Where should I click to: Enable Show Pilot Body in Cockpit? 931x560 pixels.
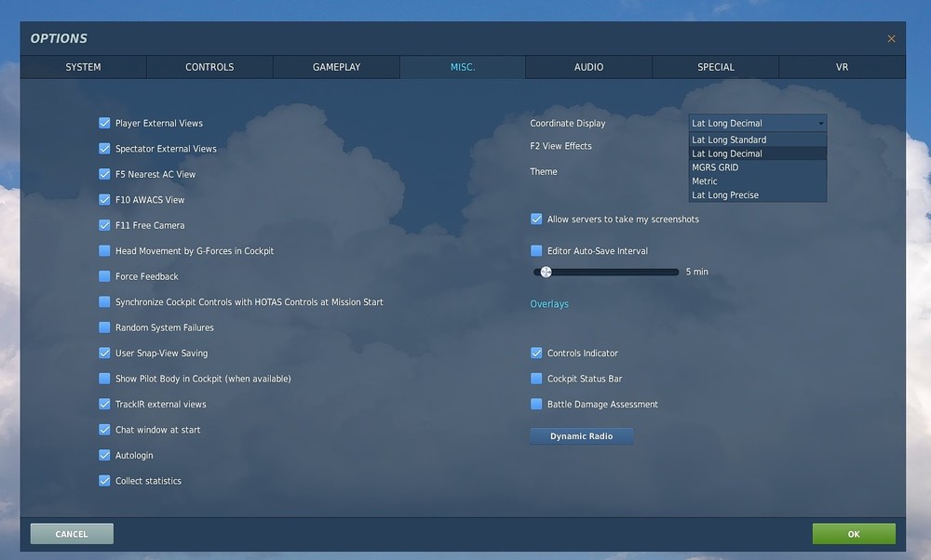tap(104, 378)
